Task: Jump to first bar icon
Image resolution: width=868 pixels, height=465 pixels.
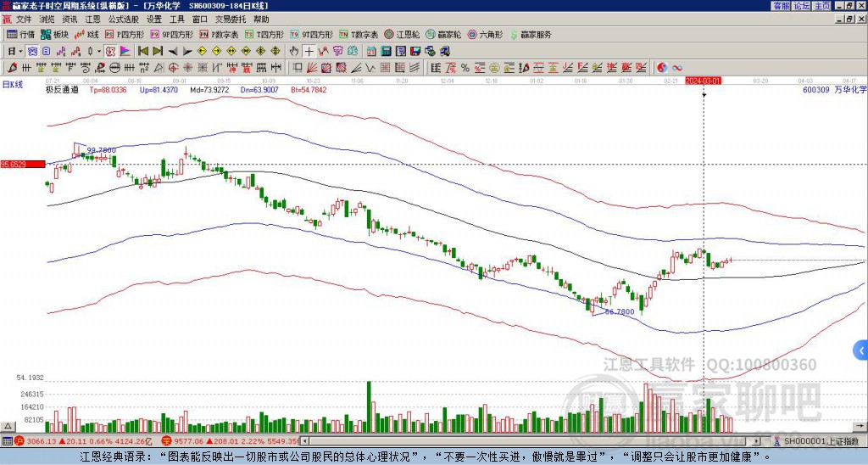Action: click(x=142, y=51)
